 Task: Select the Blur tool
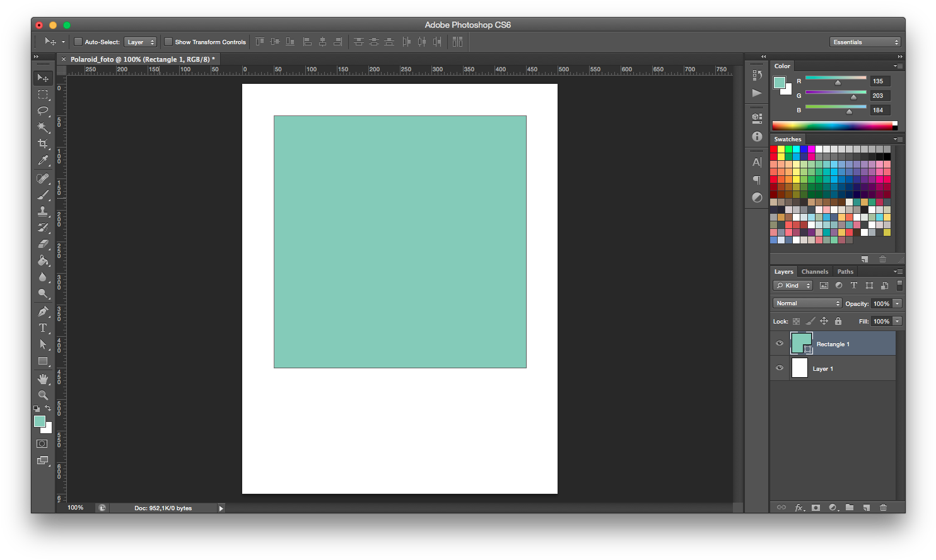click(x=43, y=277)
